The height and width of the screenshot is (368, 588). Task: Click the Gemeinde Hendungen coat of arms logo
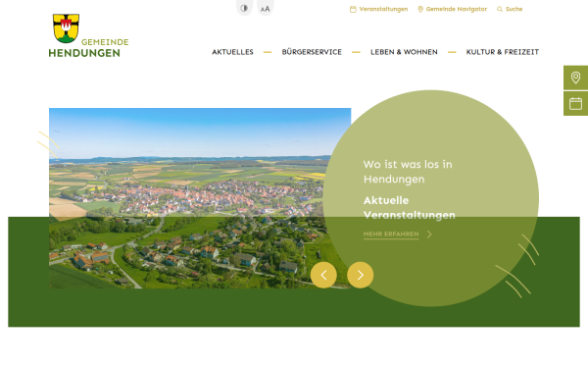pyautogui.click(x=66, y=28)
